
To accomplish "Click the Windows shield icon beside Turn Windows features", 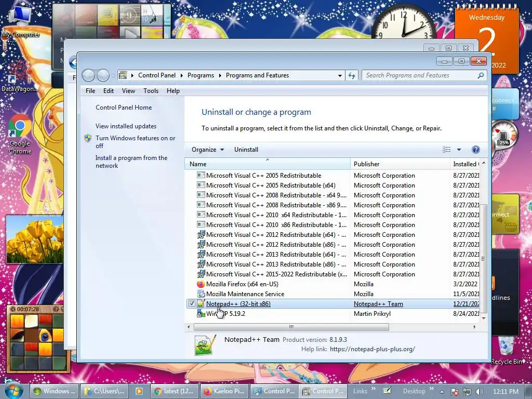I will 88,138.
